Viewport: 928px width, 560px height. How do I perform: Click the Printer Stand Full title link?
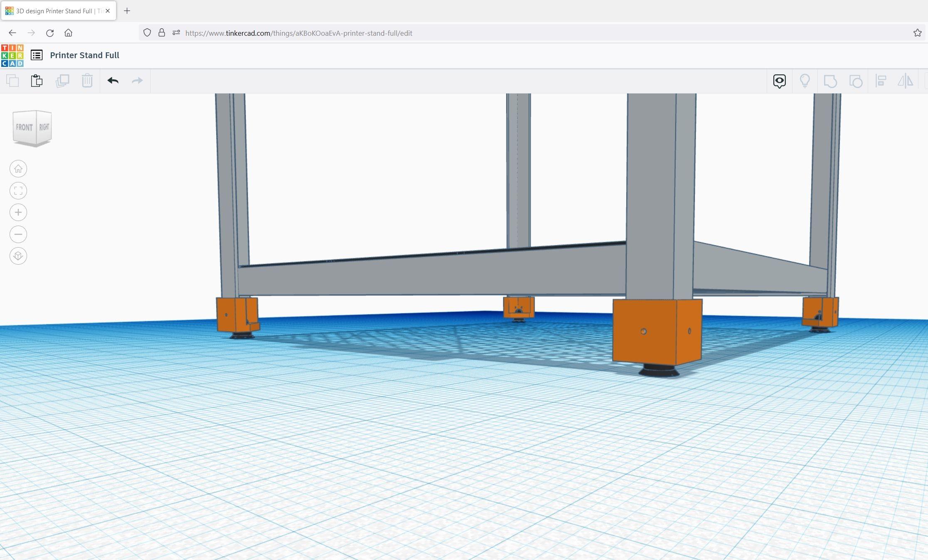coord(84,55)
